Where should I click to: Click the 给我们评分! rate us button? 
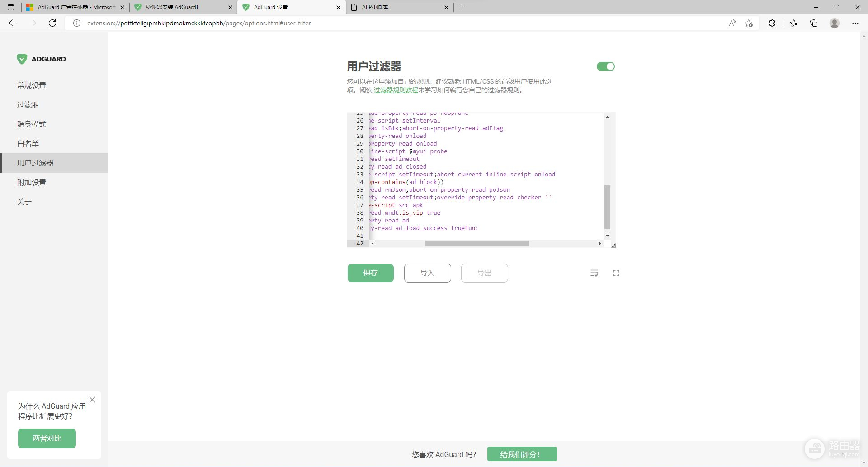pos(522,454)
